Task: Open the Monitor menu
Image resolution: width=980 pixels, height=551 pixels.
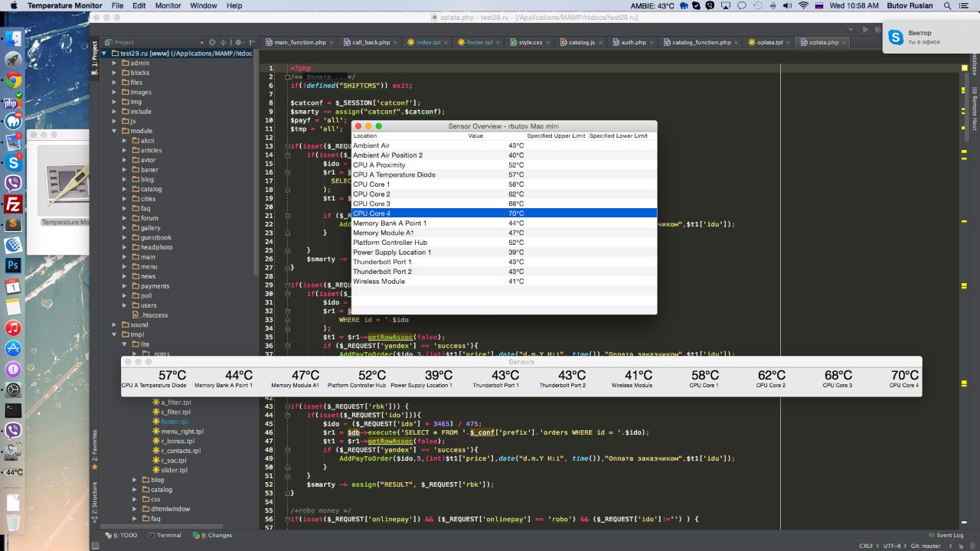Action: click(x=167, y=5)
